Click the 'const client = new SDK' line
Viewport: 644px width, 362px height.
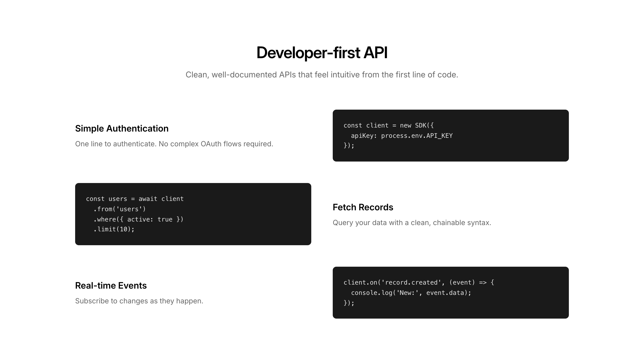click(x=388, y=125)
